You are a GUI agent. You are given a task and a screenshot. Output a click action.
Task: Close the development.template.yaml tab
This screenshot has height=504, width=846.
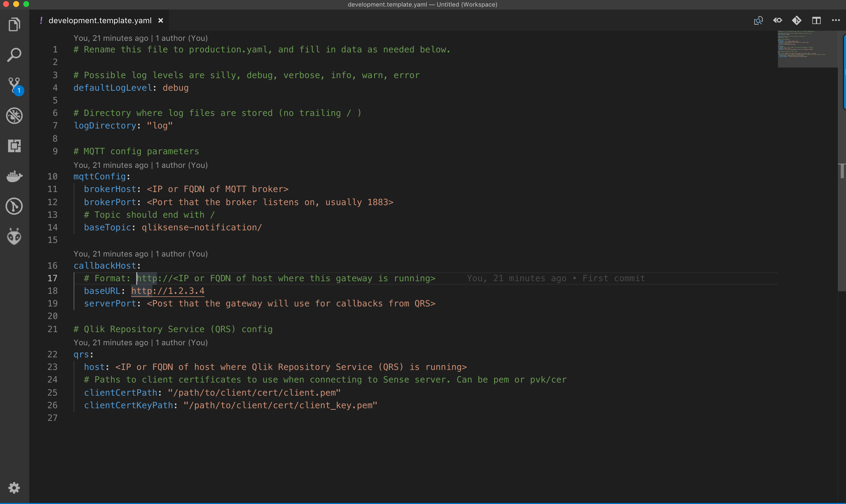[161, 21]
